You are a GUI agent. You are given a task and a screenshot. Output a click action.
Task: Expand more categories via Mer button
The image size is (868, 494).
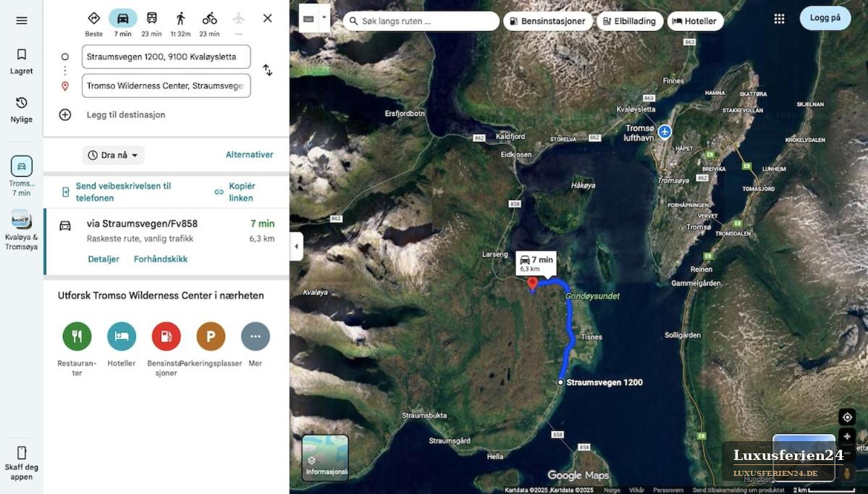click(256, 336)
